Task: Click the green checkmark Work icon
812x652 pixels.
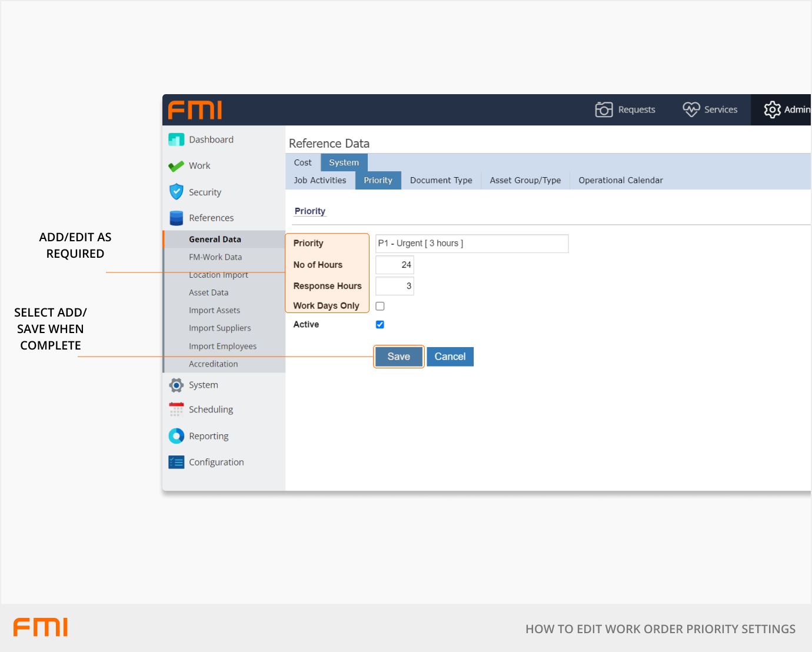Action: [x=176, y=167]
